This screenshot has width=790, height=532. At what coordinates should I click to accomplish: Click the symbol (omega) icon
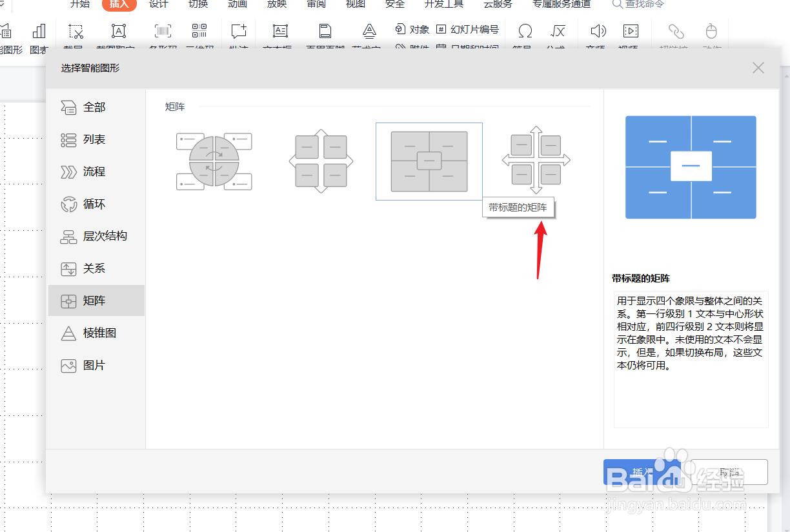[525, 31]
